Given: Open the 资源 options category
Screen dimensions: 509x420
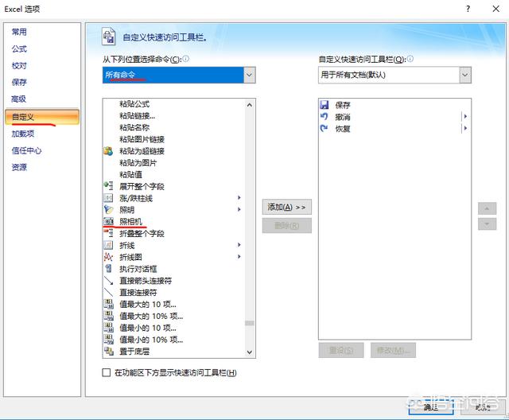Looking at the screenshot, I should click(x=19, y=168).
